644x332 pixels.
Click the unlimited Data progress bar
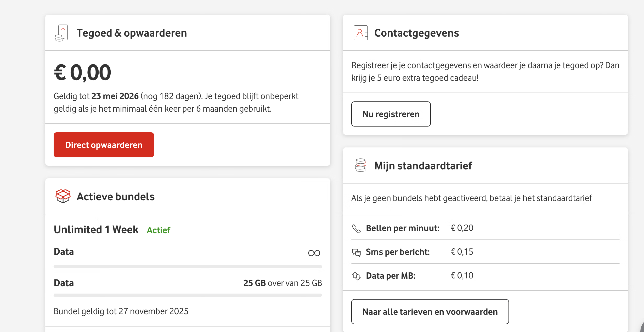188,267
